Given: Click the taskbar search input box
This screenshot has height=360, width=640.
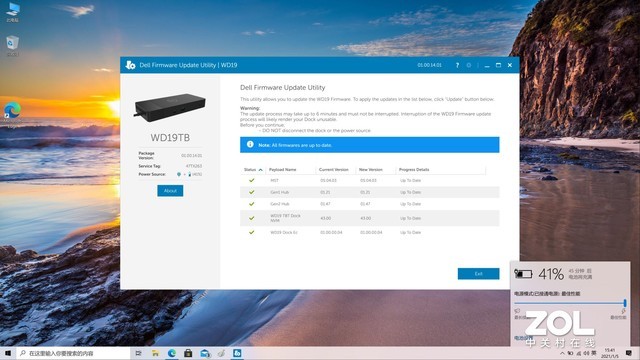Looking at the screenshot, I should coord(74,353).
